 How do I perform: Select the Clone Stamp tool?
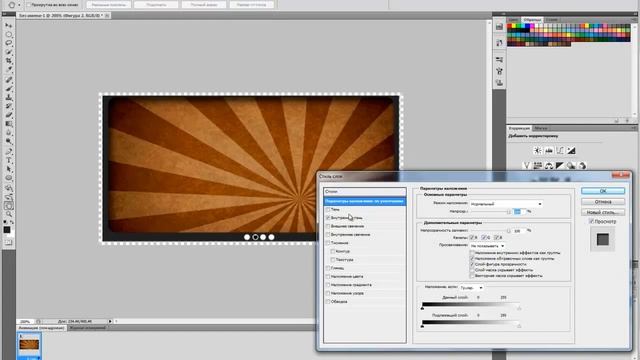pyautogui.click(x=8, y=98)
